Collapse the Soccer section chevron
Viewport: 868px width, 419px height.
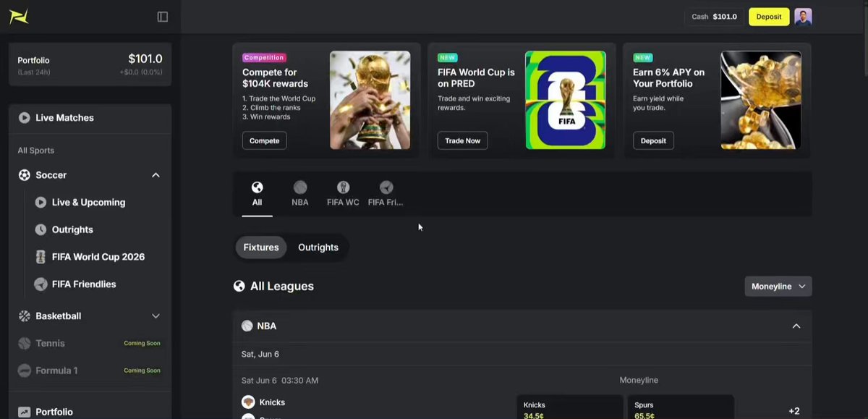click(x=156, y=175)
